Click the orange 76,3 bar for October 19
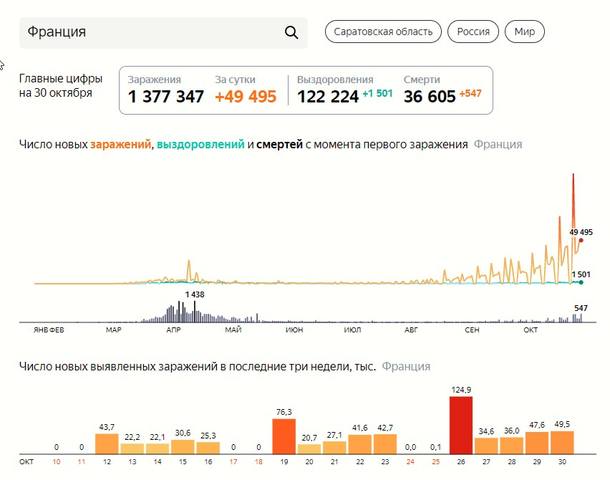 click(284, 437)
